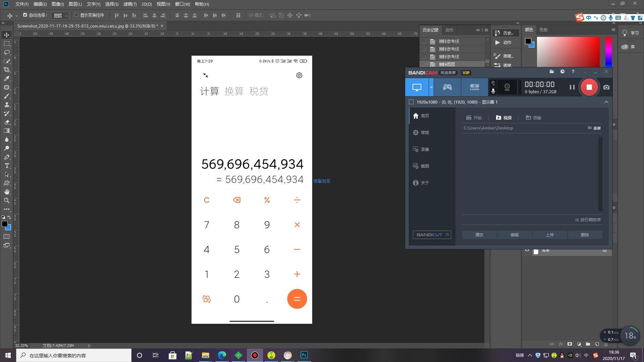Image resolution: width=644 pixels, height=362 pixels.
Task: Select the Horizontal Type tool
Action: (x=7, y=166)
